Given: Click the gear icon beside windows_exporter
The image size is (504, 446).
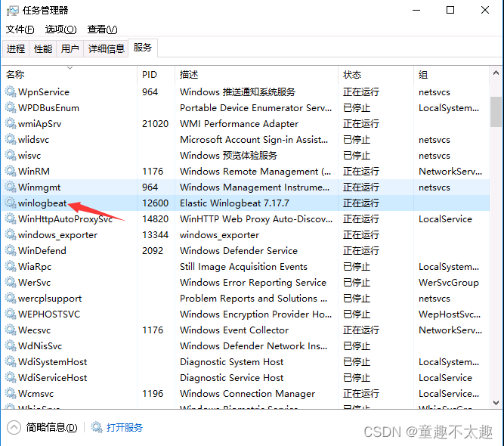Looking at the screenshot, I should (x=11, y=235).
